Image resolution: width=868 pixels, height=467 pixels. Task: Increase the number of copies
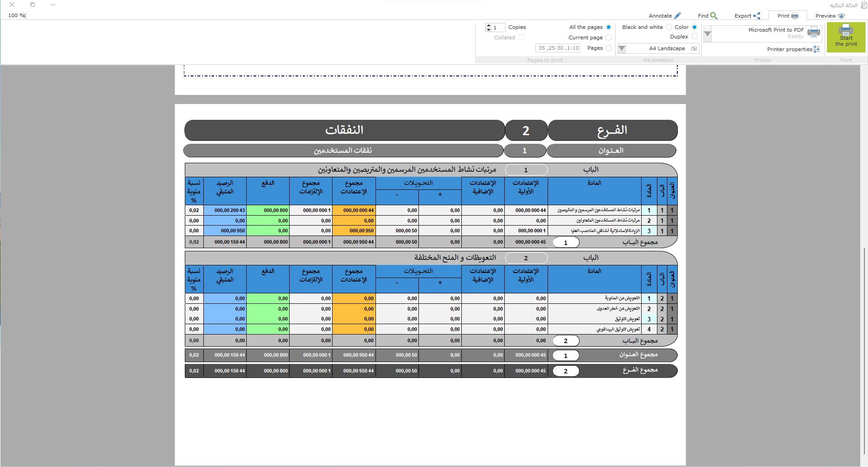488,25
